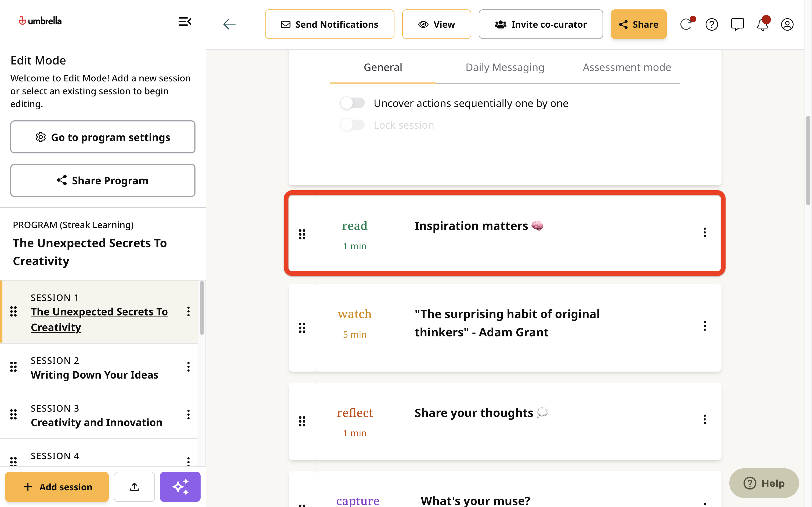Screen dimensions: 812x507
Task: Open the AI sparkle generator button
Action: pyautogui.click(x=180, y=487)
